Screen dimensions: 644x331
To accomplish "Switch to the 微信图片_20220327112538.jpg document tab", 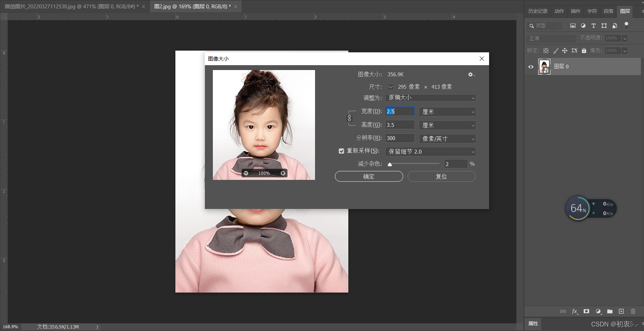I will coord(72,7).
